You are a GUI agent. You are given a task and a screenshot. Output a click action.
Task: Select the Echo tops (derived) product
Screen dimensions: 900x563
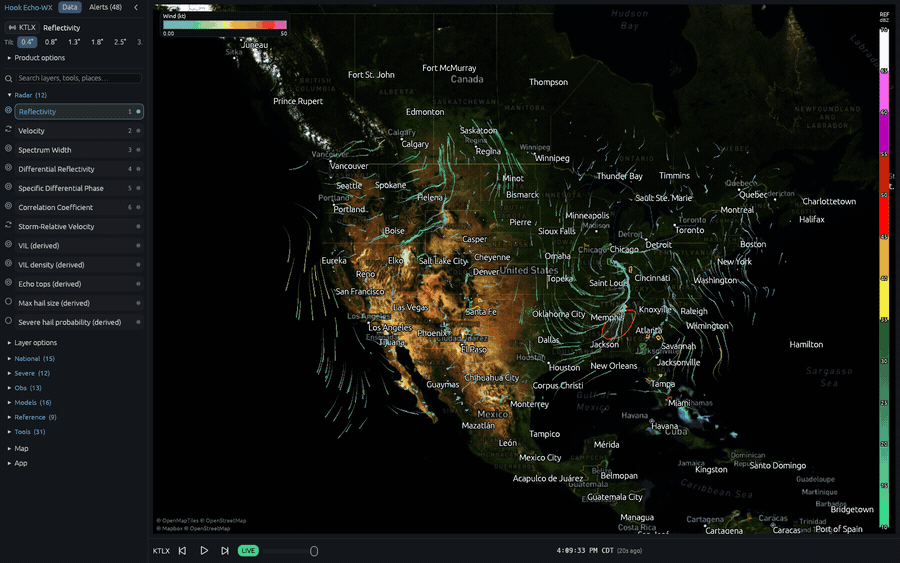click(79, 284)
